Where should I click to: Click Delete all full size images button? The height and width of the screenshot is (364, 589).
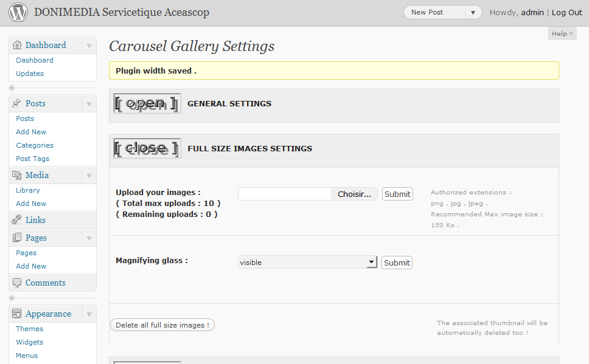tap(162, 325)
